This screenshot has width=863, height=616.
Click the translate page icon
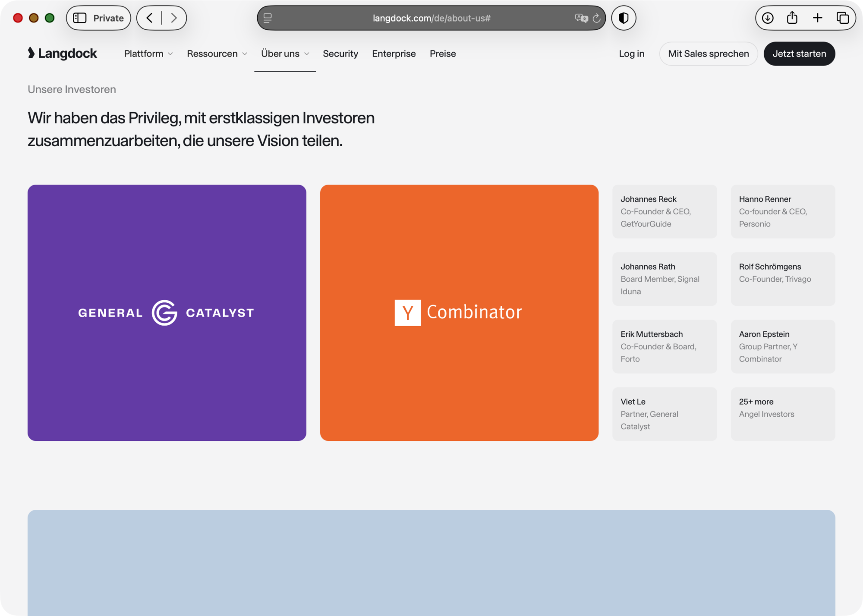coord(581,18)
